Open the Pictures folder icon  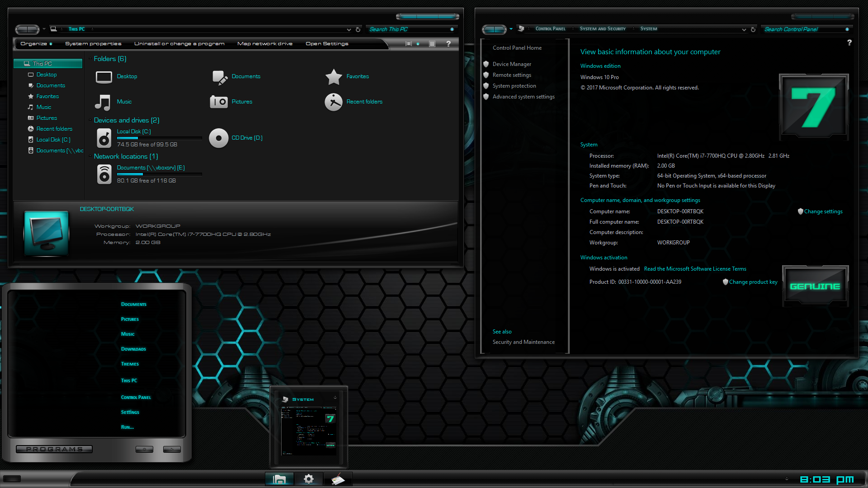coord(218,102)
